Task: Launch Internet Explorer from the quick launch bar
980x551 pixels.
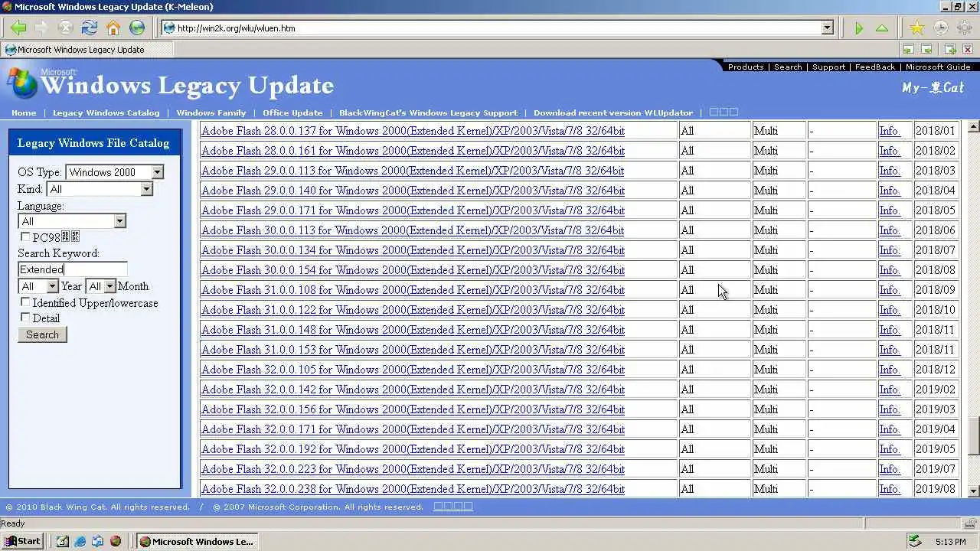Action: 80,541
